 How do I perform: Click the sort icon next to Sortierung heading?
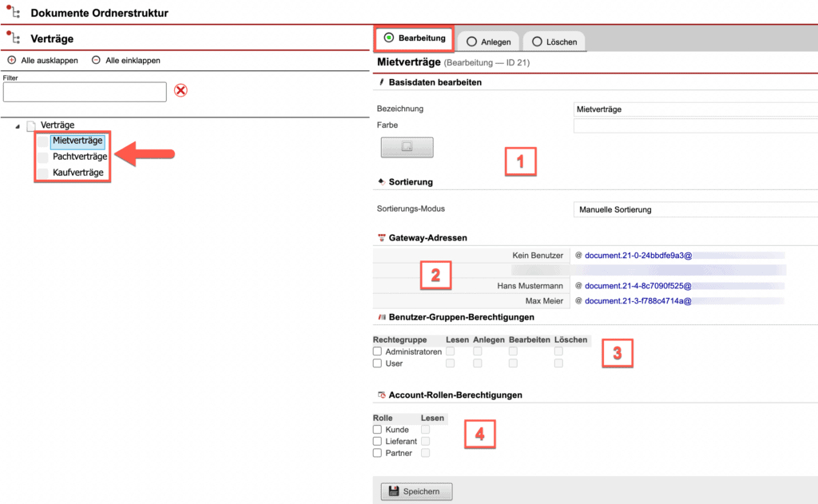click(x=381, y=181)
